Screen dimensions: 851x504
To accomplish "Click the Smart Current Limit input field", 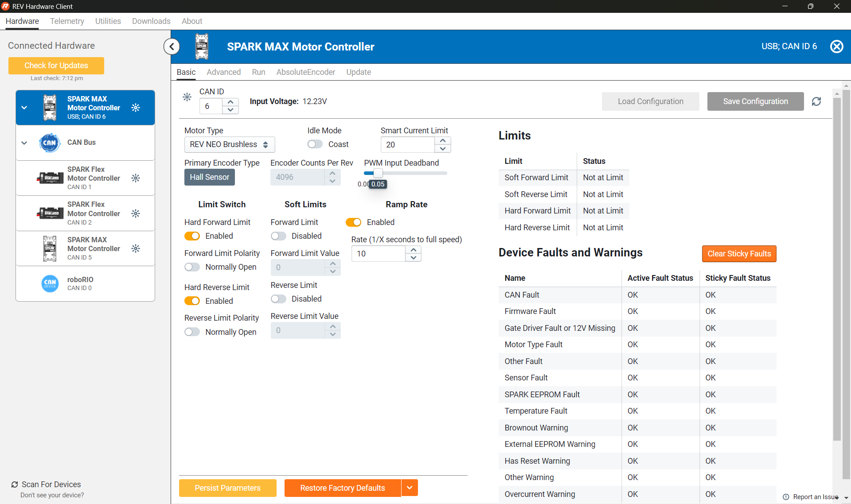I will coord(407,145).
